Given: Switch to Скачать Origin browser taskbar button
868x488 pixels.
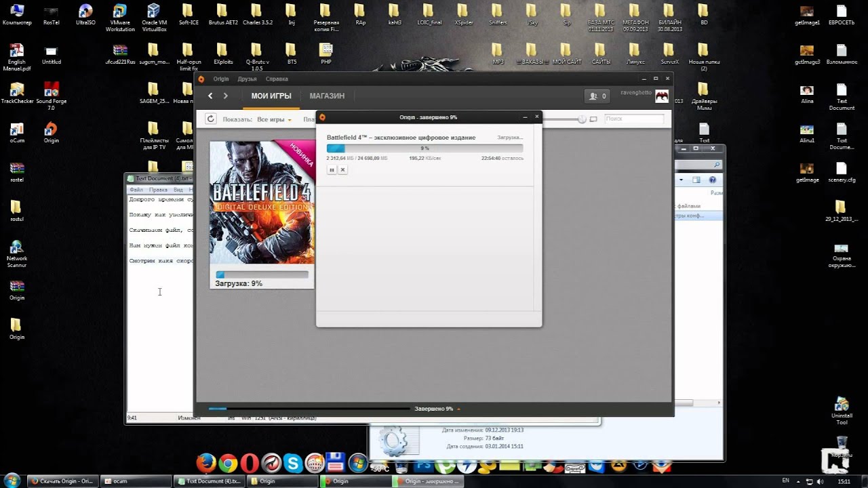Looking at the screenshot, I should click(63, 481).
